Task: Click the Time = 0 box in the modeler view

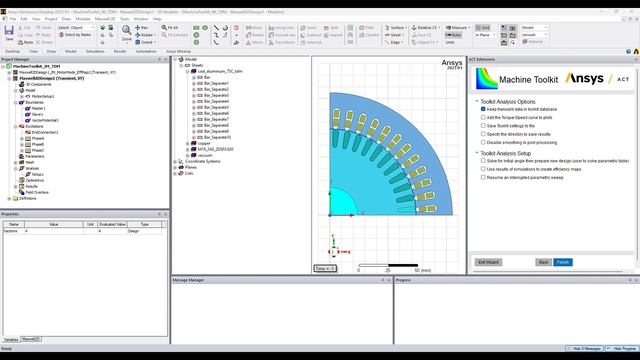Action: pyautogui.click(x=325, y=269)
